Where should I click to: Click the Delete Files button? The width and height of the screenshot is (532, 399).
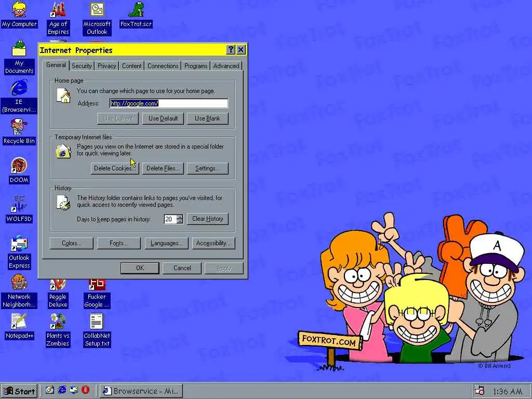(x=163, y=168)
